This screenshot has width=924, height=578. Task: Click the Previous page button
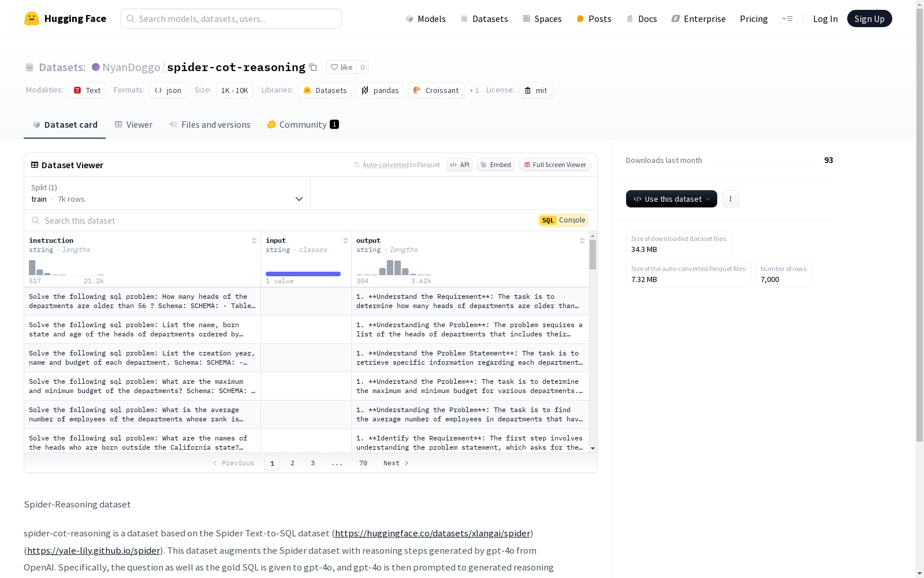(233, 463)
